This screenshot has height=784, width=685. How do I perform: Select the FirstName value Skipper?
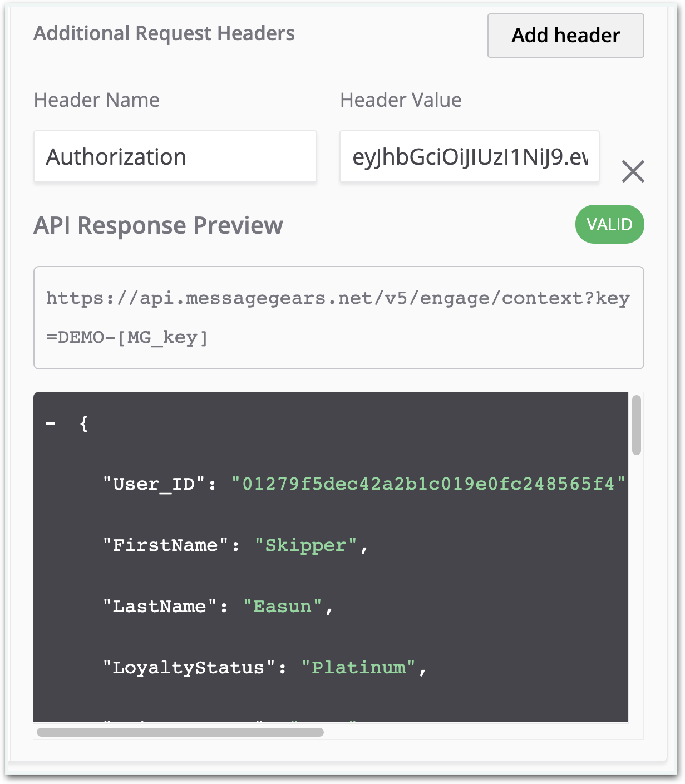pos(309,545)
